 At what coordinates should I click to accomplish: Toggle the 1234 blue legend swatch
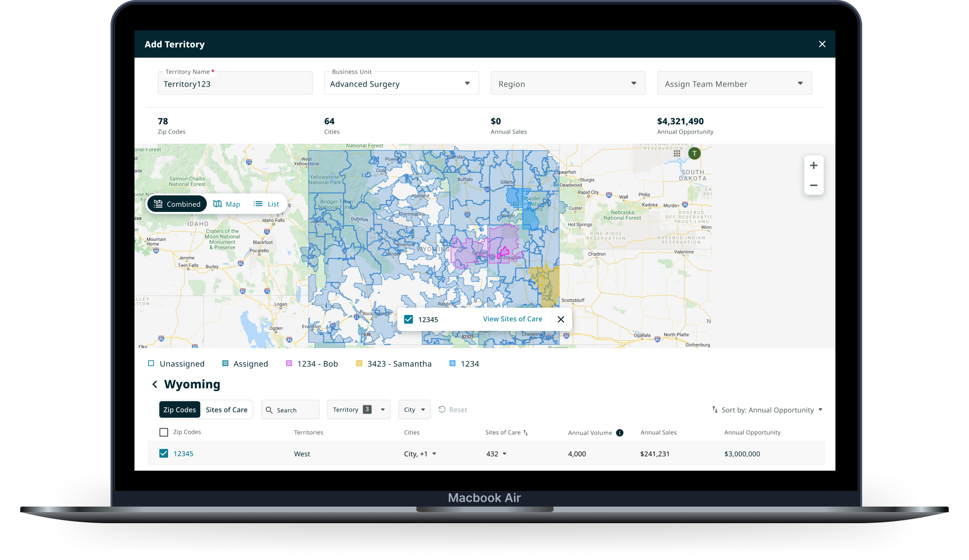point(453,363)
